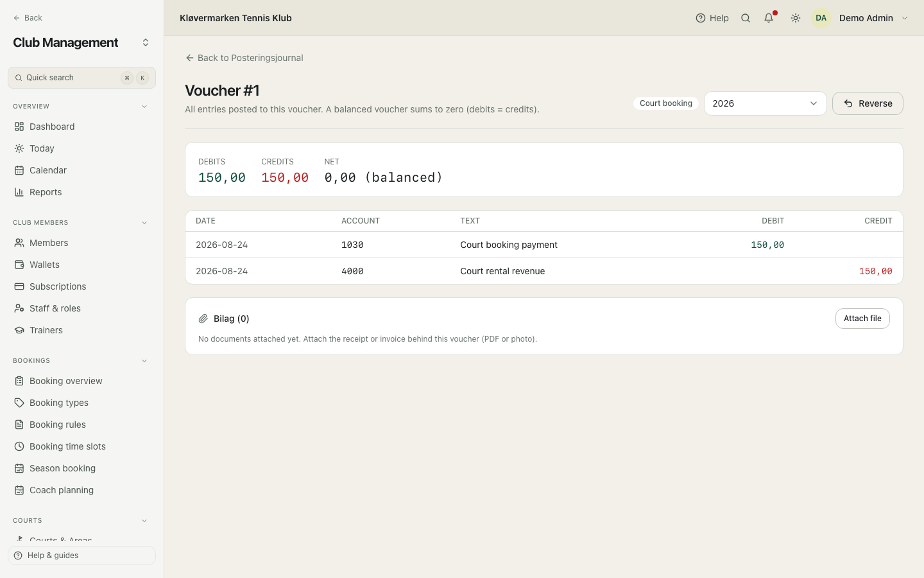The width and height of the screenshot is (924, 578).
Task: Click the Booking overview clipboard icon
Action: (19, 381)
